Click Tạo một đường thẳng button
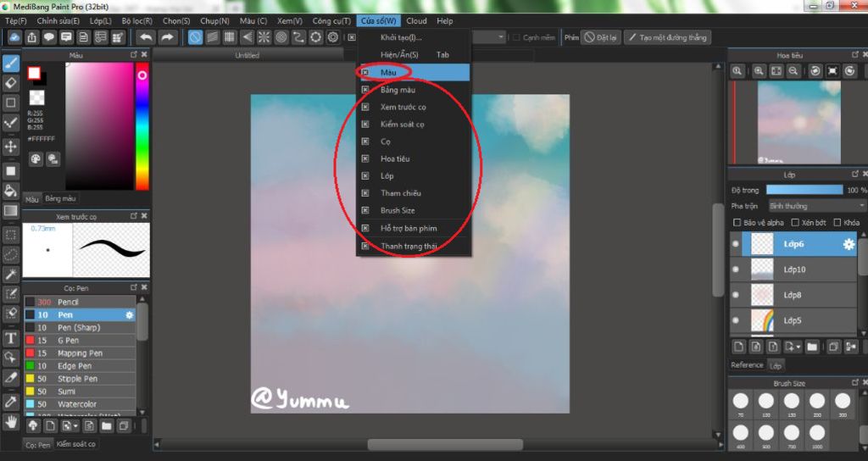 (667, 37)
